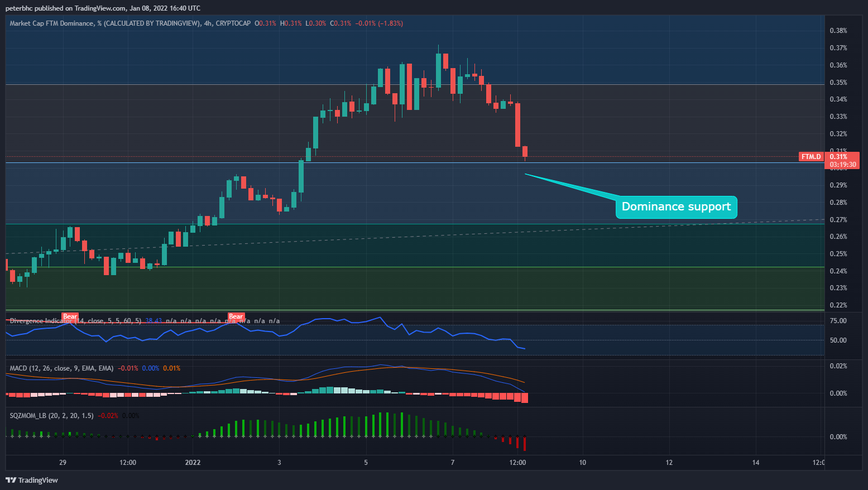Click the 12:00 label between 29 and 2022
This screenshot has height=490, width=868.
[x=128, y=463]
